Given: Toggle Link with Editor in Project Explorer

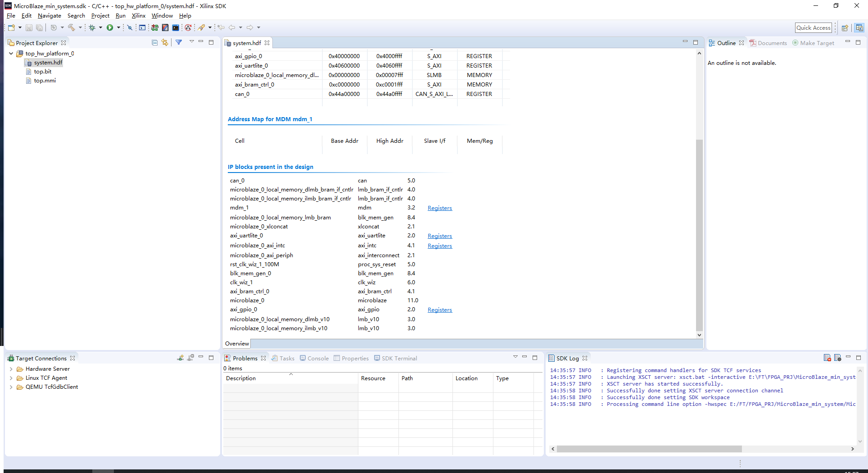Looking at the screenshot, I should (165, 42).
